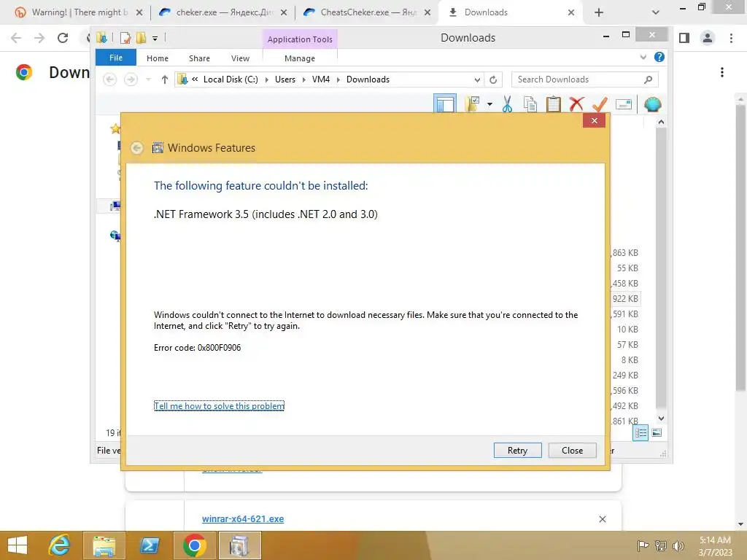The height and width of the screenshot is (560, 747).
Task: Click Local Disk (C:) in address breadcrumb
Action: [231, 79]
